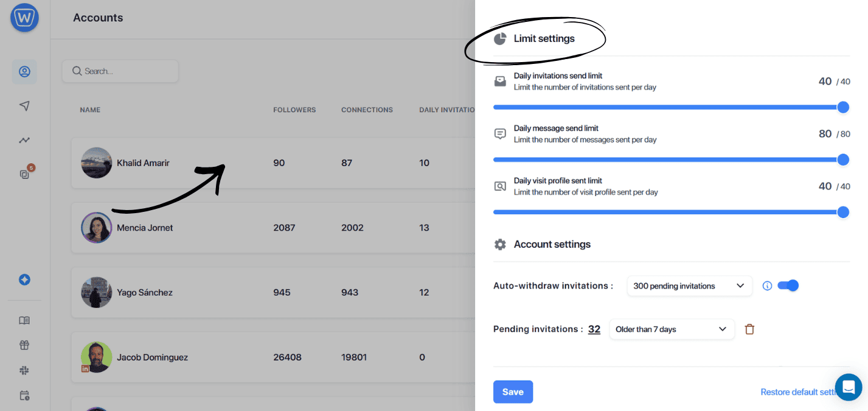This screenshot has height=411, width=868.
Task: Select the Yago Sánchez account name
Action: pos(145,292)
